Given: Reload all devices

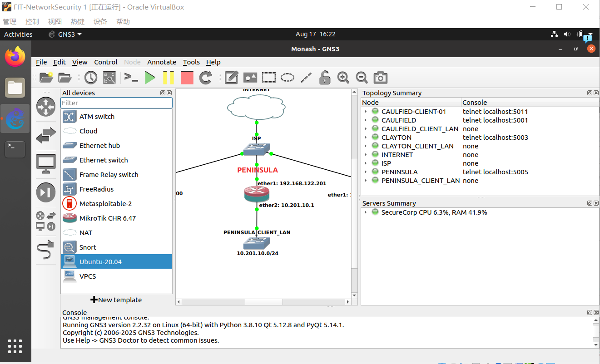Looking at the screenshot, I should click(205, 77).
